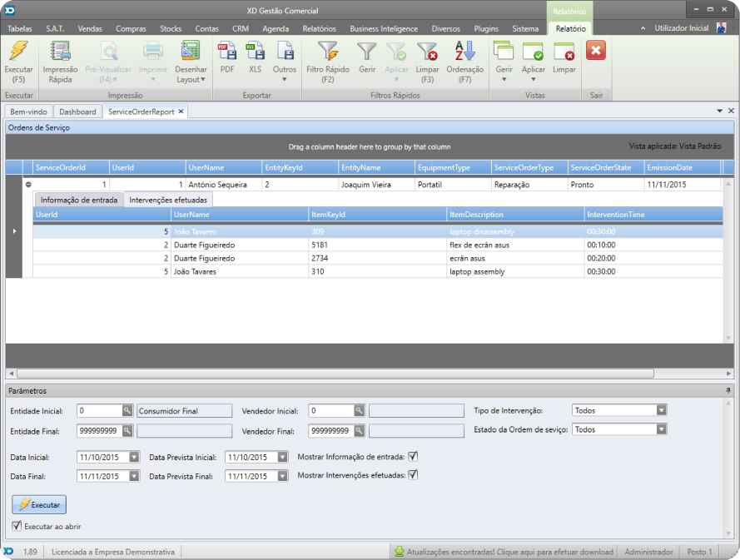
Task: Click the Executar (F5) lightning icon
Action: coord(19,51)
